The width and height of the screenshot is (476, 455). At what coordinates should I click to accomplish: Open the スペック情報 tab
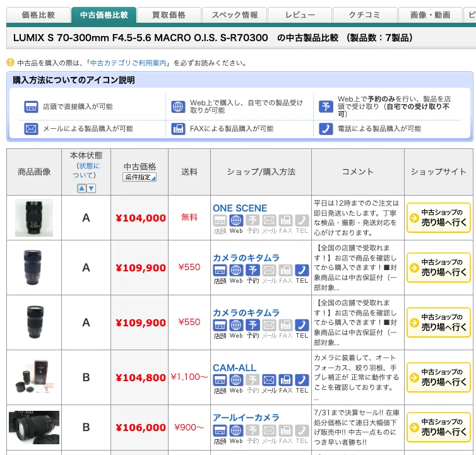(x=235, y=15)
